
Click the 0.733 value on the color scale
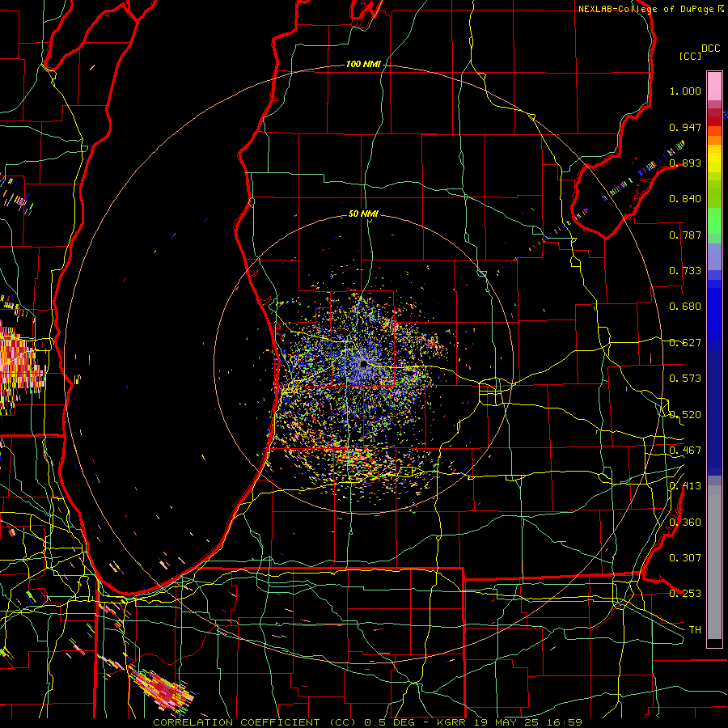click(685, 271)
